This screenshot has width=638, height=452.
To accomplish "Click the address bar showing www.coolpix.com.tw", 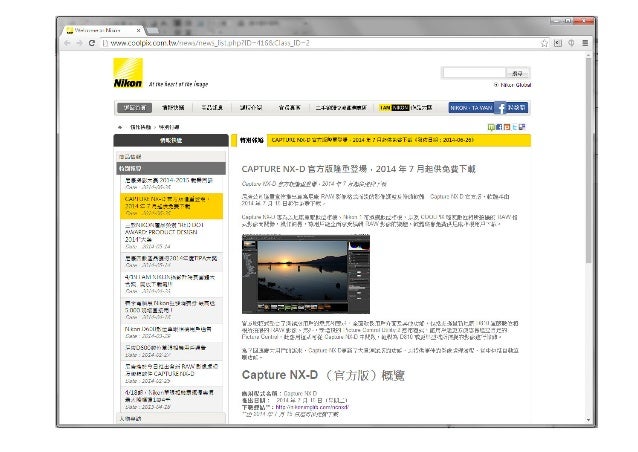I will coord(319,43).
